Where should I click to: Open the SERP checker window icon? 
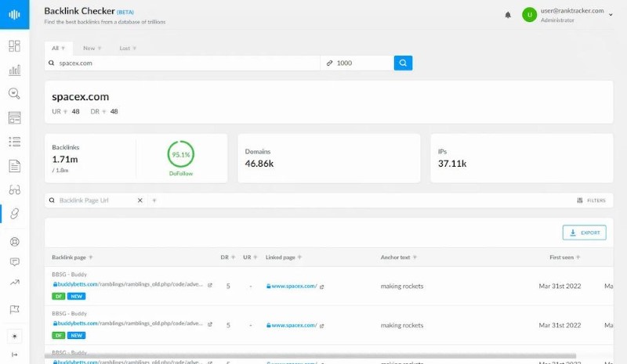14,118
